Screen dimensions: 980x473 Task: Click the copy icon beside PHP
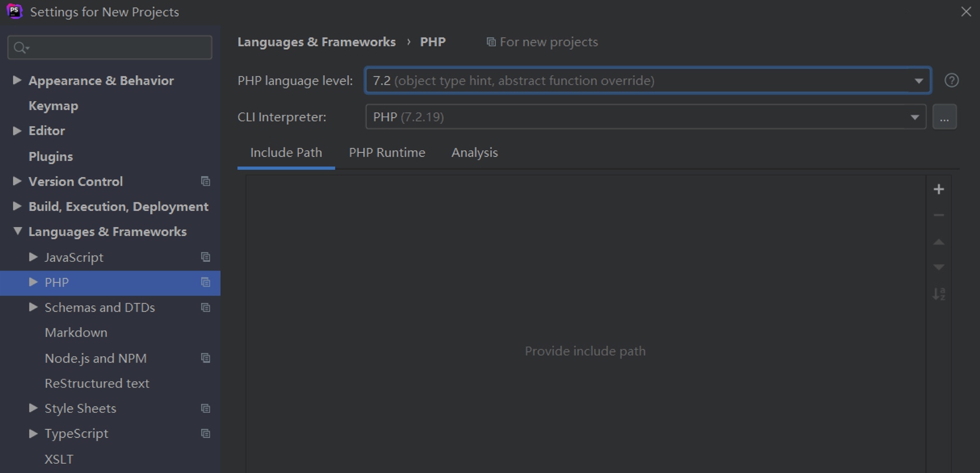(x=205, y=282)
